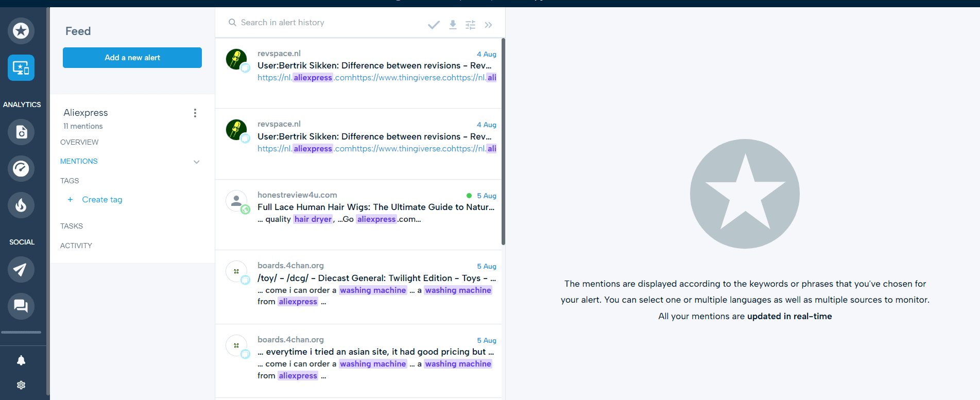Open the paper plane social icon
The height and width of the screenshot is (400, 980).
pos(21,269)
